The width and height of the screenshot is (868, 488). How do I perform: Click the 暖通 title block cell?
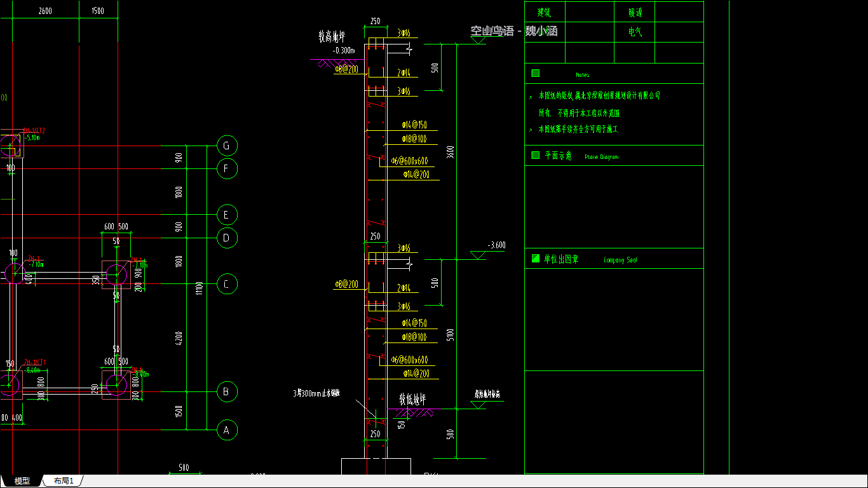coord(635,12)
